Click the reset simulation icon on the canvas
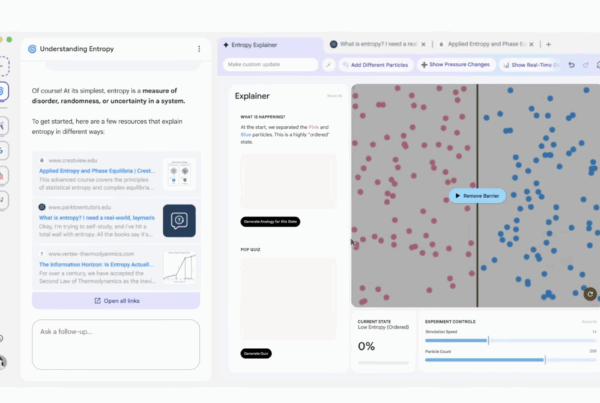 click(589, 293)
